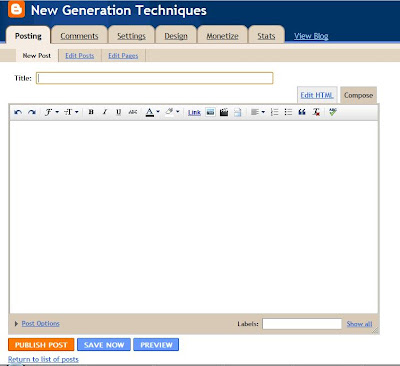Preview the post
This screenshot has width=400, height=366.
[x=156, y=345]
